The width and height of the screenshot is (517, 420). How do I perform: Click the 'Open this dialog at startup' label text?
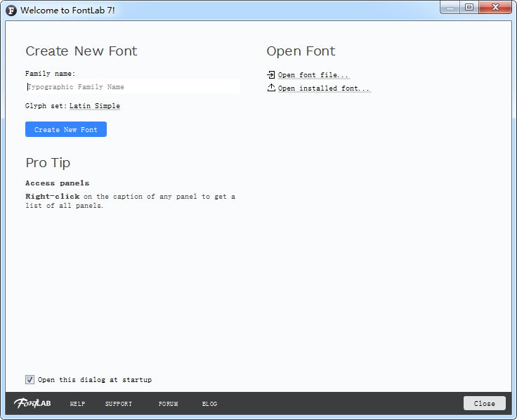tap(94, 380)
